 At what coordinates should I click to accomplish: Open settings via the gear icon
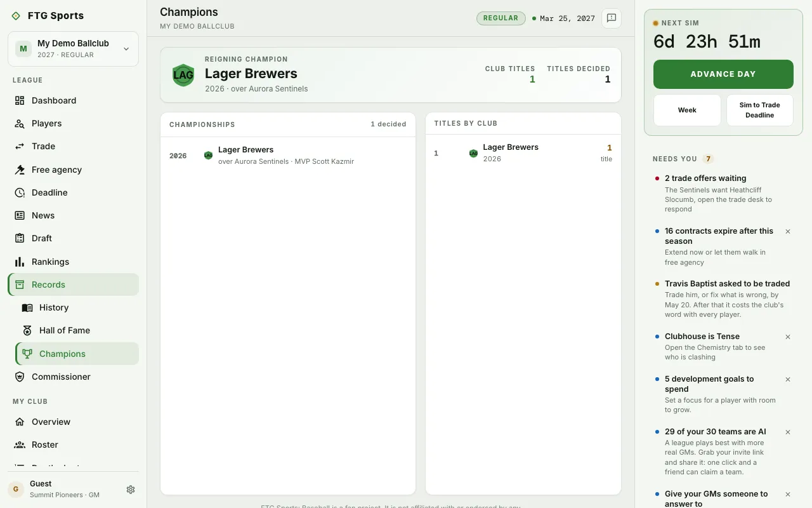point(131,490)
